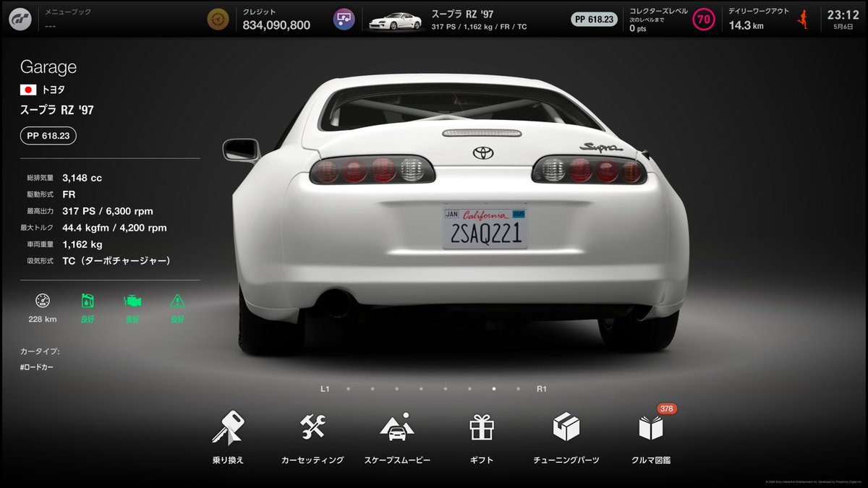The image size is (868, 488).
Task: Click the credit amount 834,090,800
Action: [276, 25]
